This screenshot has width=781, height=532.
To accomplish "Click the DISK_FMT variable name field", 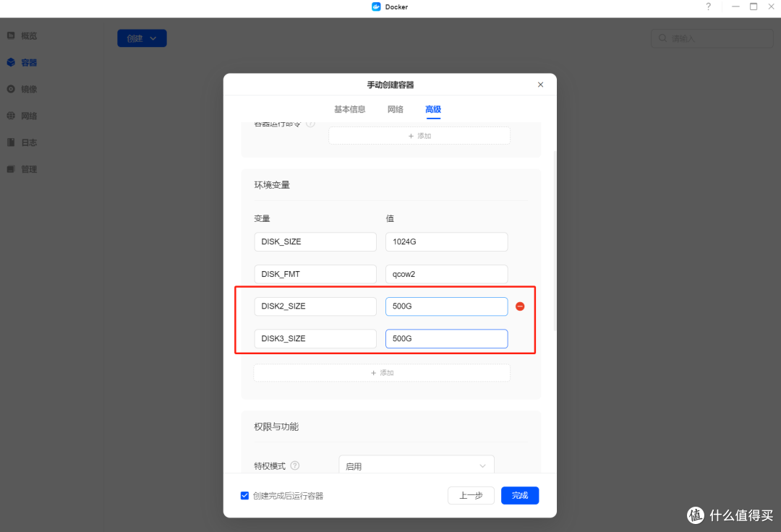I will pos(315,274).
